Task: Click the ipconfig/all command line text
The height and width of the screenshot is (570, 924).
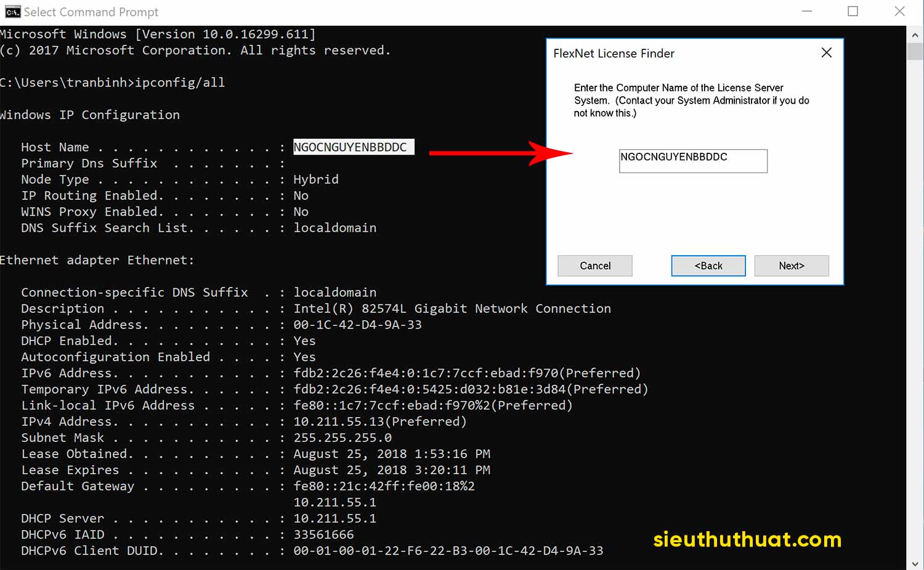Action: pos(180,83)
